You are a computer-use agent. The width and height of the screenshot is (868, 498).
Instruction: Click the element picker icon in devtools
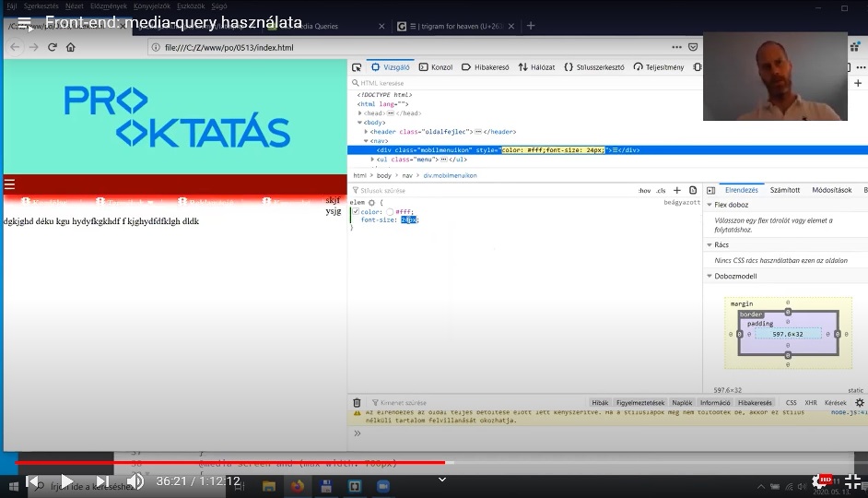357,67
